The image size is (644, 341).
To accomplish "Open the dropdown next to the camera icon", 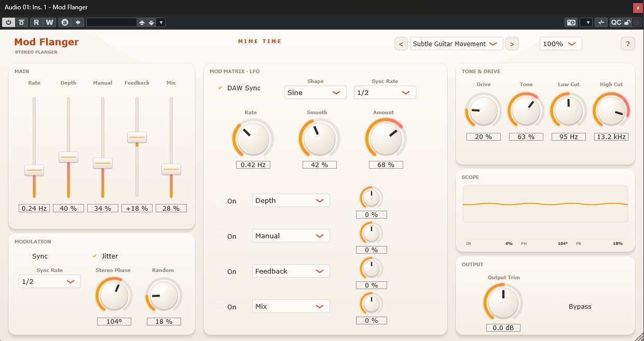I will pos(586,22).
